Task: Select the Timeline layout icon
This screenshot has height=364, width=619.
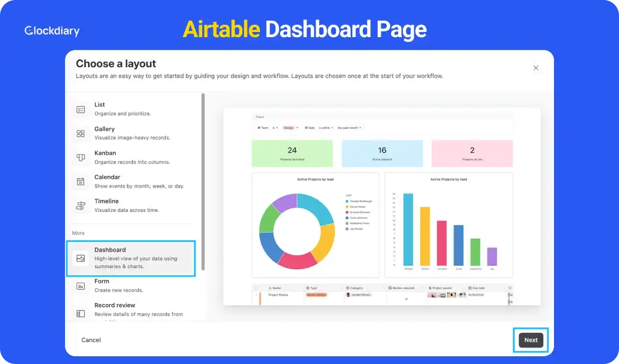Action: pyautogui.click(x=80, y=206)
